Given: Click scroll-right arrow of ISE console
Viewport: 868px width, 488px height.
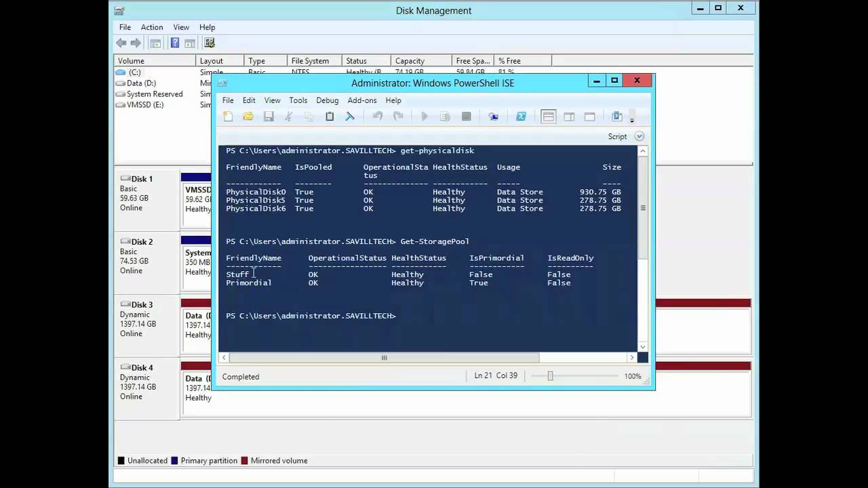Looking at the screenshot, I should 632,357.
